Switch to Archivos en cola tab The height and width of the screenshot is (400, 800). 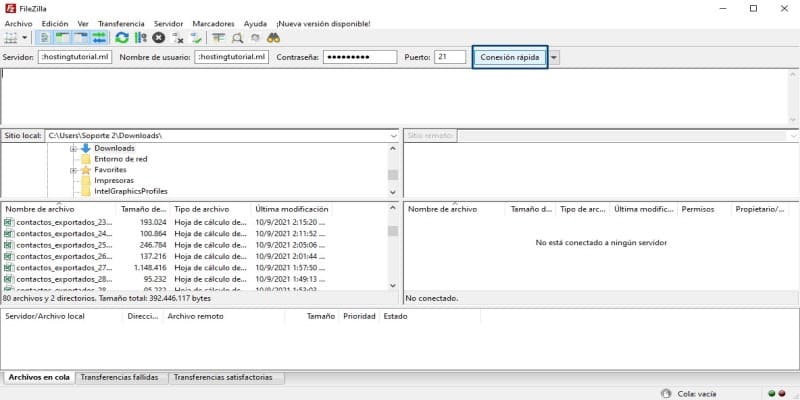pyautogui.click(x=39, y=378)
